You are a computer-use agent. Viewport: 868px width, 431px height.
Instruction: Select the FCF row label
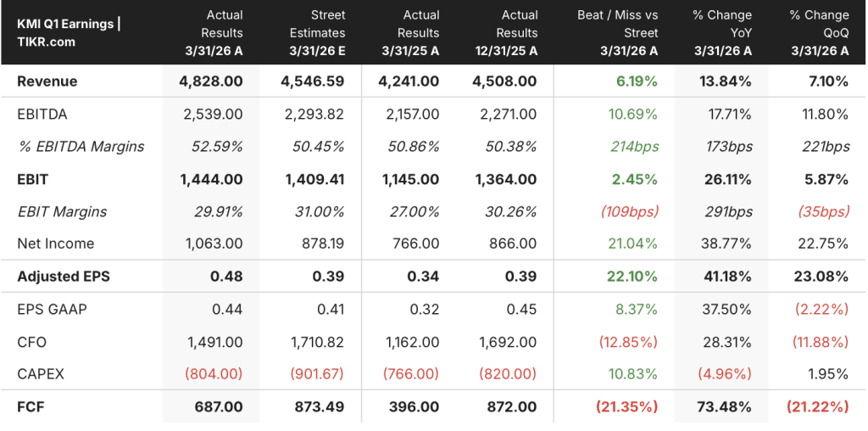(x=31, y=407)
